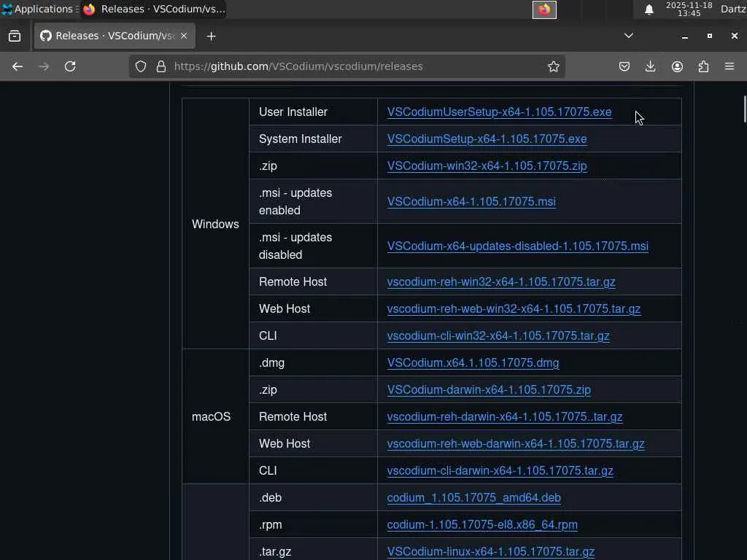747x560 pixels.
Task: Select the '.deb' type label
Action: (x=270, y=497)
